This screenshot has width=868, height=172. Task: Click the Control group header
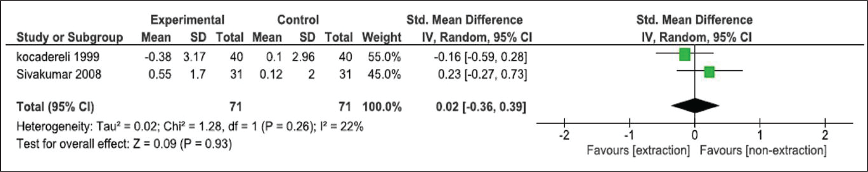pos(298,20)
